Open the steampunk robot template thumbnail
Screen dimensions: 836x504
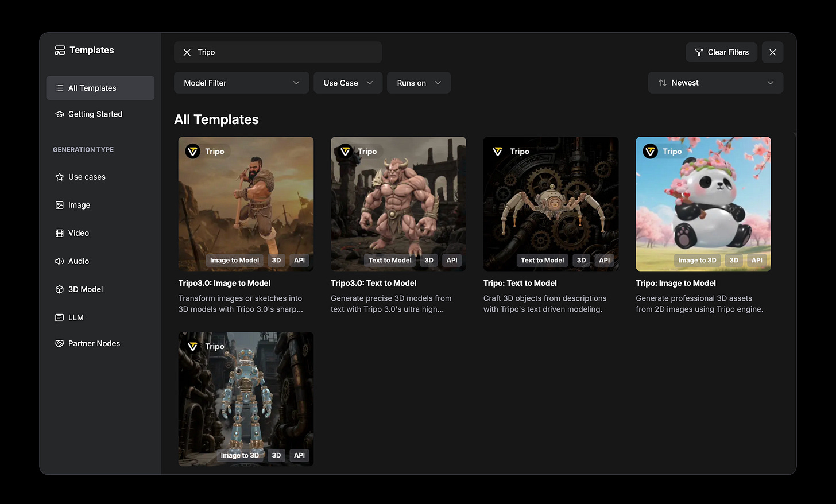tap(246, 399)
